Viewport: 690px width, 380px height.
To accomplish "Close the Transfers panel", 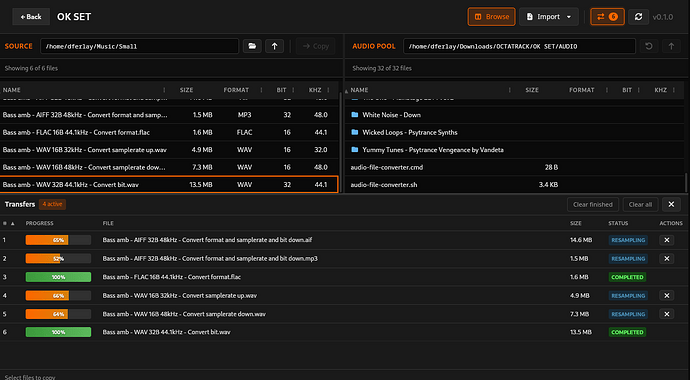I will click(671, 205).
